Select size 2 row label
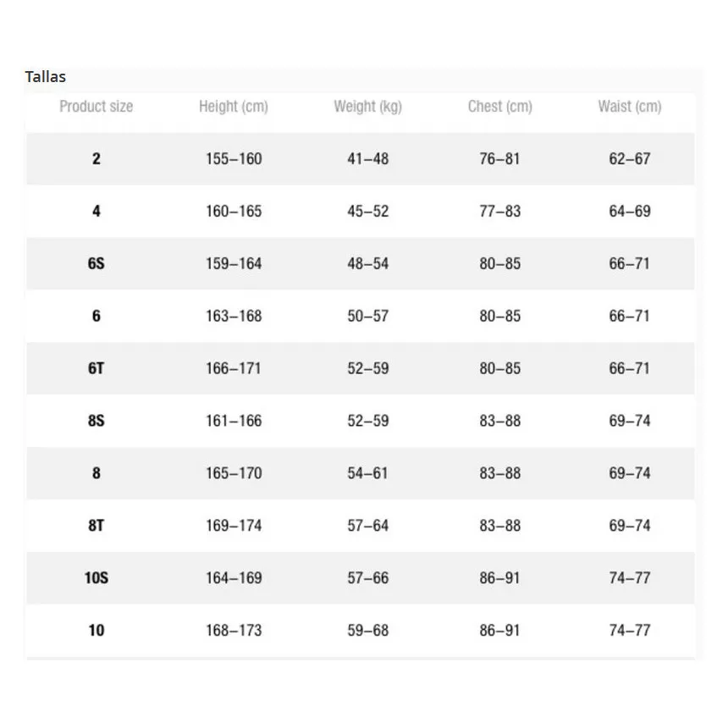728x728 pixels. tap(97, 159)
